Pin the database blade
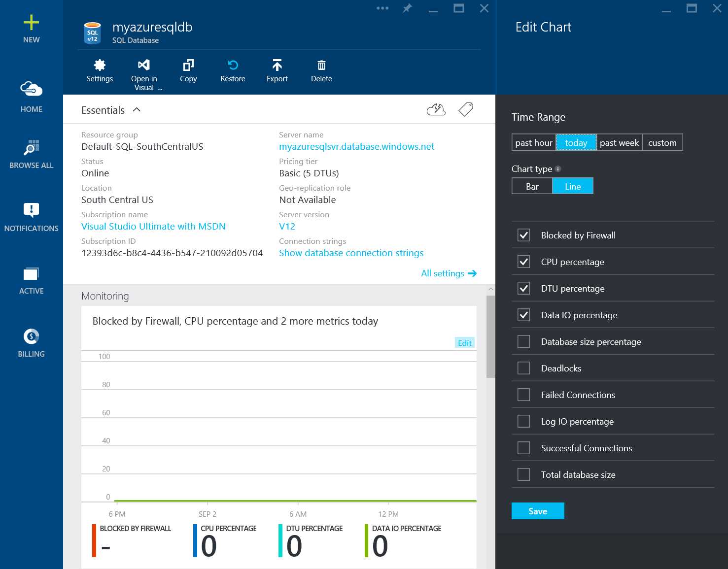Screen dimensions: 728x569 [x=407, y=8]
